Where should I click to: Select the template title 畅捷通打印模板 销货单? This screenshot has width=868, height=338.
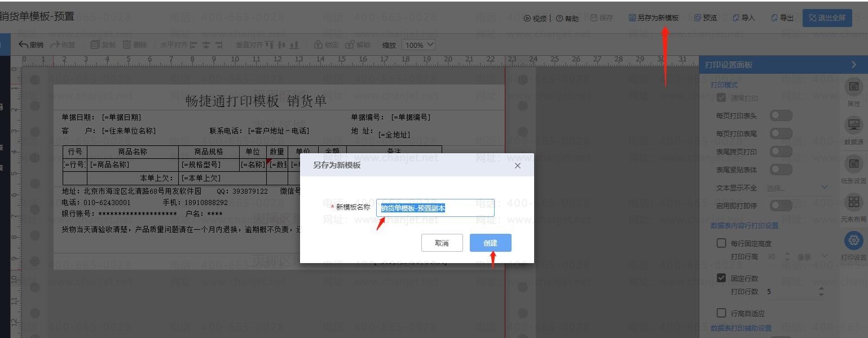click(256, 101)
